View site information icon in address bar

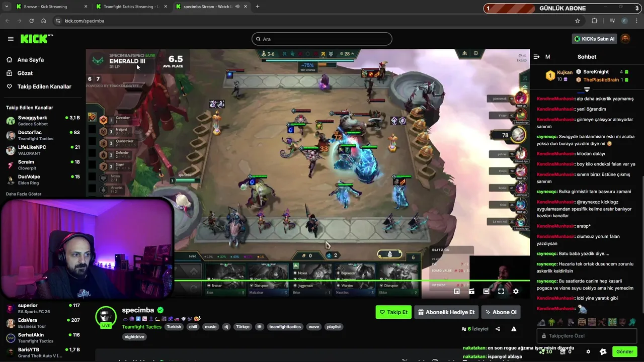[58, 21]
